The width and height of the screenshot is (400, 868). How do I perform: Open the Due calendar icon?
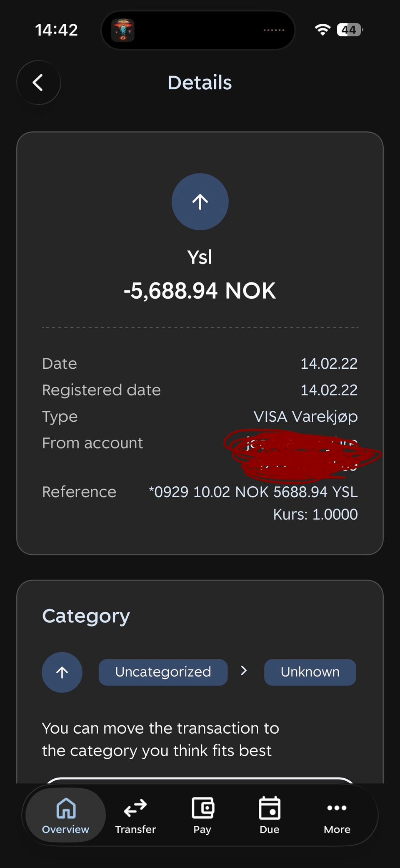click(x=270, y=809)
